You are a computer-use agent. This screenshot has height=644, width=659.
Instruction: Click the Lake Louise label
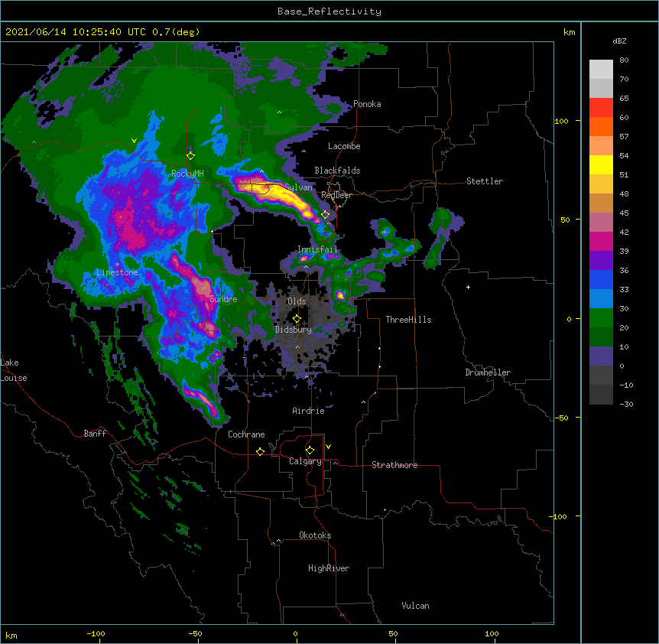pyautogui.click(x=14, y=370)
